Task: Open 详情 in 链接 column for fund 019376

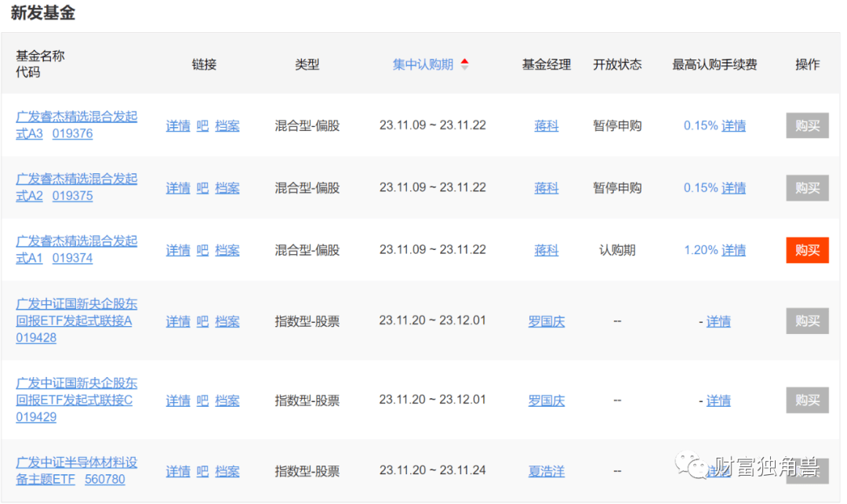Action: (178, 125)
